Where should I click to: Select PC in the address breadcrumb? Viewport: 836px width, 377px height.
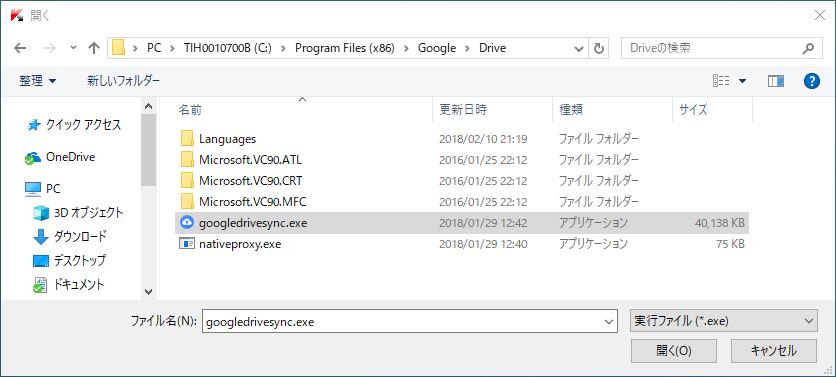point(154,49)
